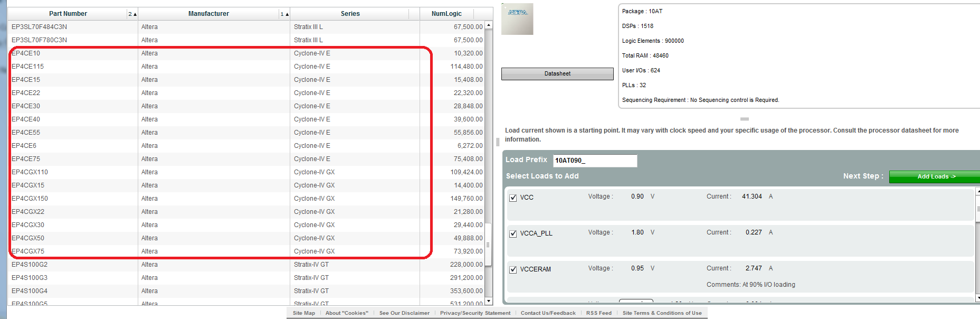Click the VCC current value 41.304
Screen dimensions: 980x319
(x=751, y=196)
